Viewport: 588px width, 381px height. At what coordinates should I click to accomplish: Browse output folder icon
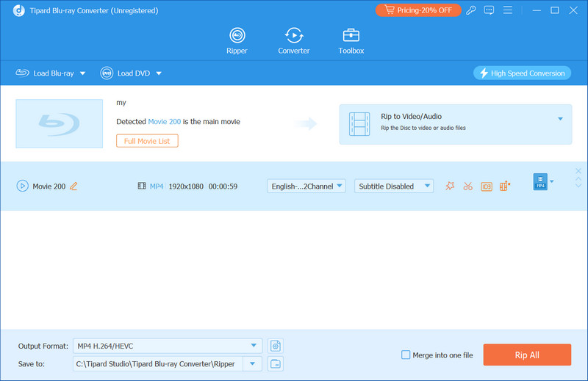click(276, 364)
